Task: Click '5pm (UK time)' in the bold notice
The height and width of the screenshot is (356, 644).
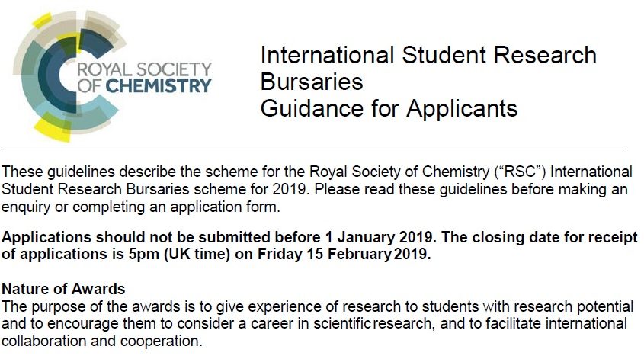Action: point(178,255)
